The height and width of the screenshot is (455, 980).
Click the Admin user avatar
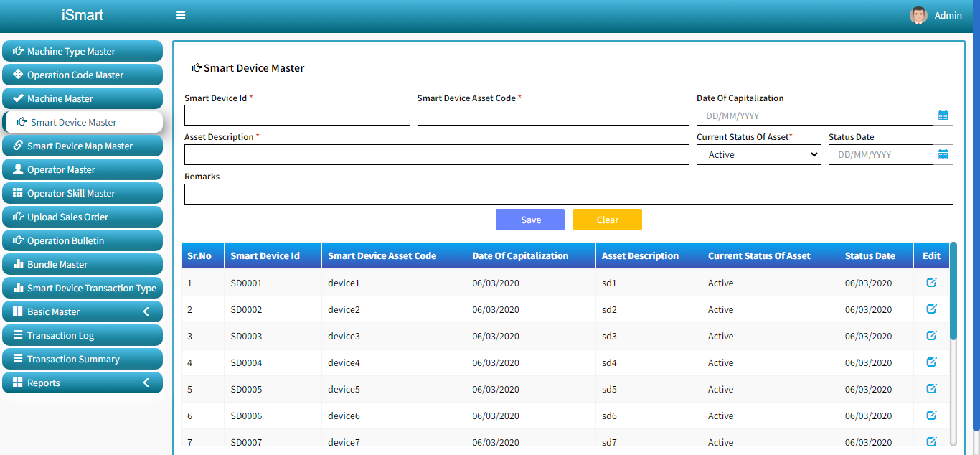[x=918, y=15]
